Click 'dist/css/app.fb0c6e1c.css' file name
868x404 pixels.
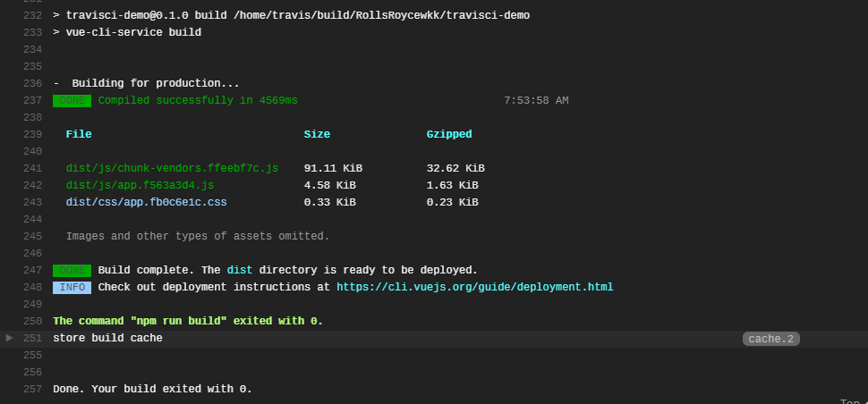pos(146,202)
